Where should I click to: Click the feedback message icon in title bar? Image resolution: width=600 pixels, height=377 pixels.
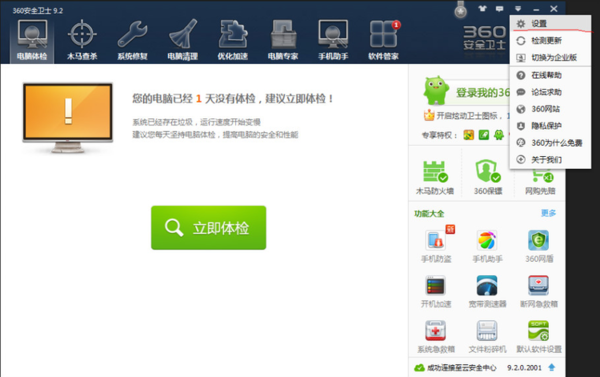coord(499,8)
